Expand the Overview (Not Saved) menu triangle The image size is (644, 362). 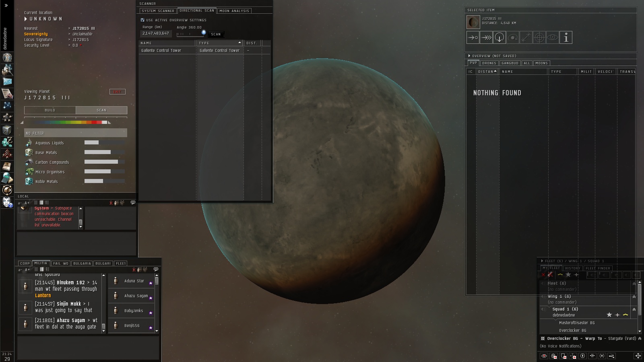(x=469, y=56)
